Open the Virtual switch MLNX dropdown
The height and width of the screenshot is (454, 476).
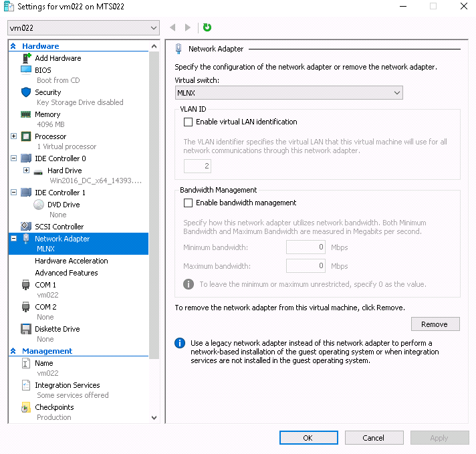pyautogui.click(x=289, y=93)
